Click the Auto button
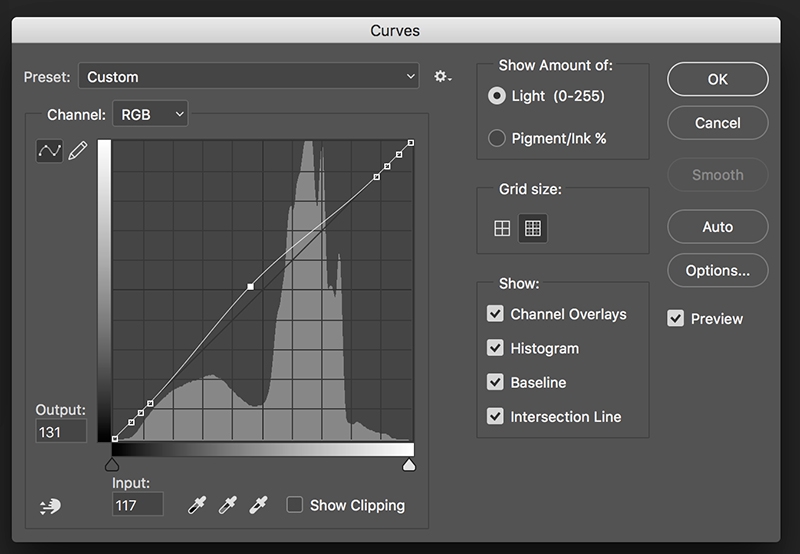 pyautogui.click(x=717, y=226)
